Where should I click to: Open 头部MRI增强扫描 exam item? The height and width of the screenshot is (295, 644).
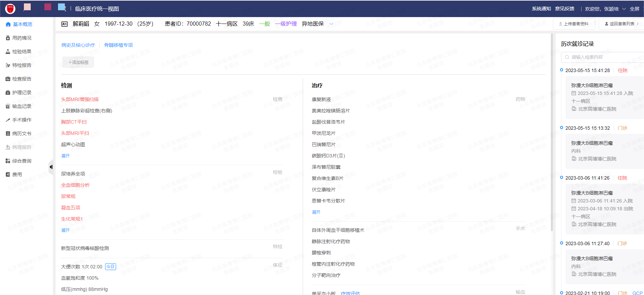coord(80,99)
